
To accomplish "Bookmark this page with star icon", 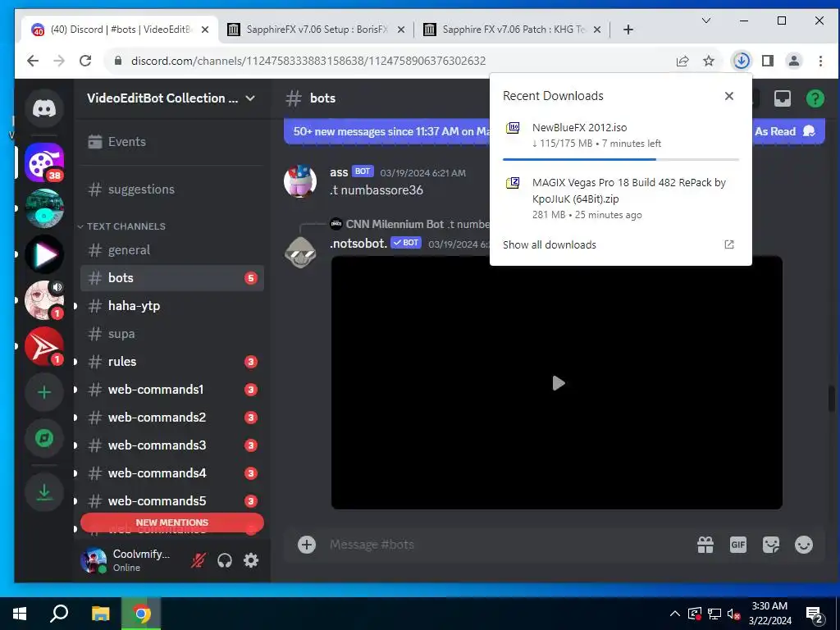I will [x=709, y=61].
